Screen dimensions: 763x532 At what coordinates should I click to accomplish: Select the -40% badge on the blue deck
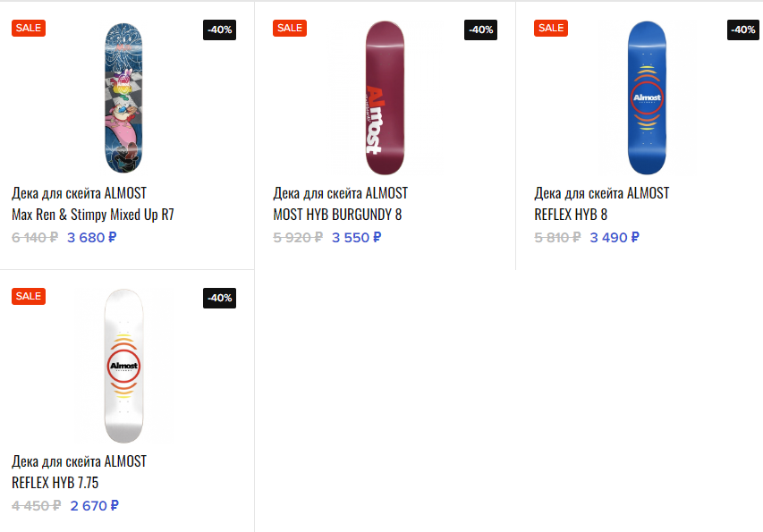point(742,30)
